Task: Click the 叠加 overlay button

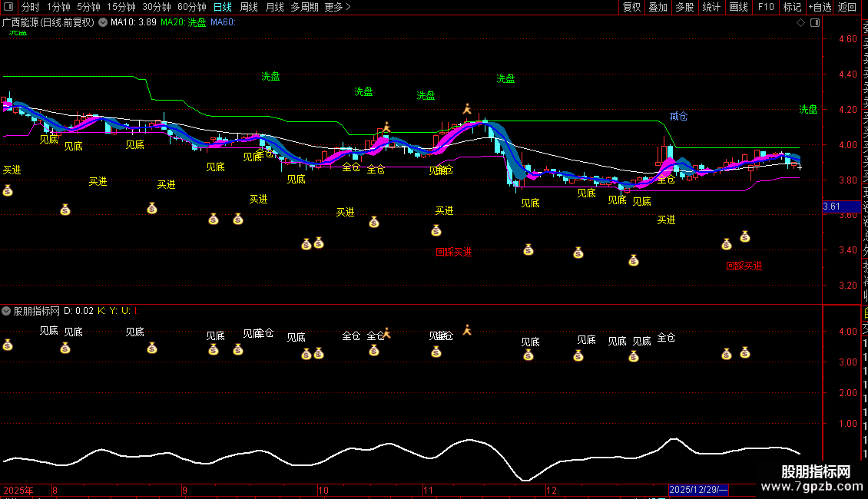Action: [x=658, y=7]
